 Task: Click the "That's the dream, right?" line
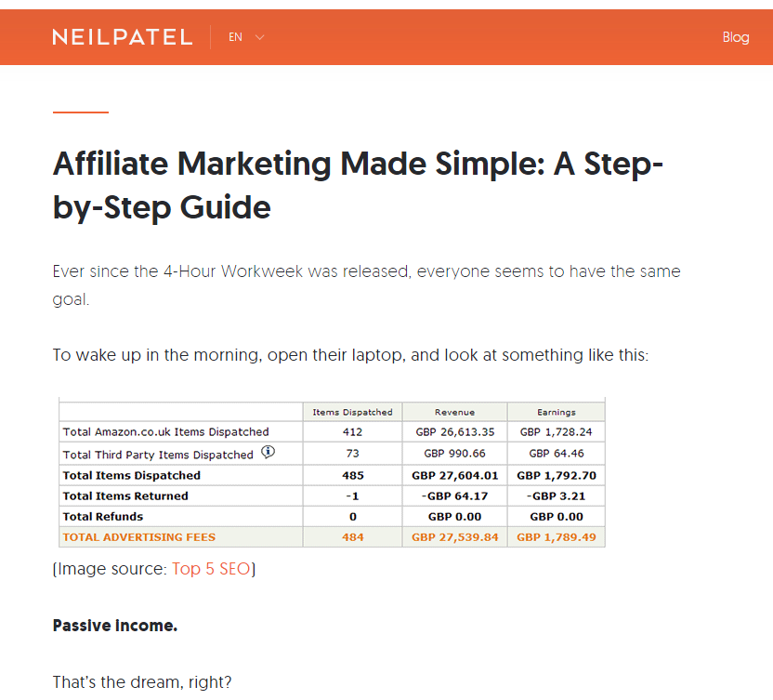click(141, 682)
